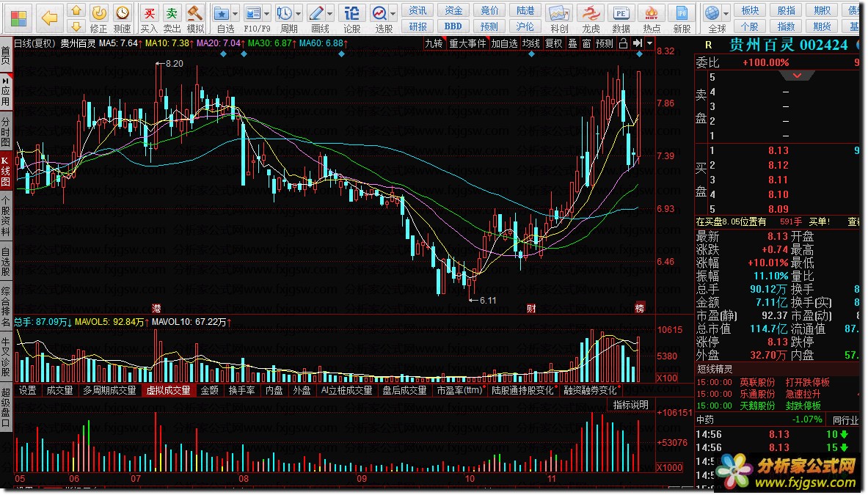This screenshot has height=495, width=868.
Task: Open the 分时图 sidebar tab
Action: [6, 131]
